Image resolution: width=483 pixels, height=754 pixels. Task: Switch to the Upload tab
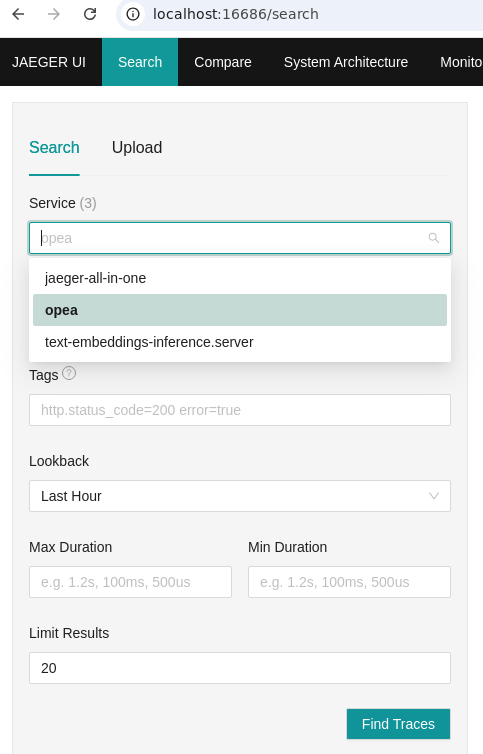pyautogui.click(x=137, y=148)
